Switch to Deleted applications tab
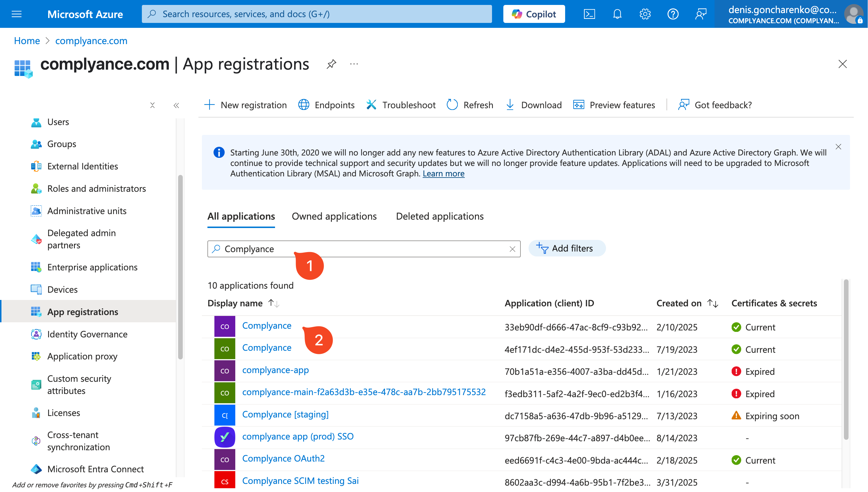Viewport: 868px width, 492px height. pos(440,216)
